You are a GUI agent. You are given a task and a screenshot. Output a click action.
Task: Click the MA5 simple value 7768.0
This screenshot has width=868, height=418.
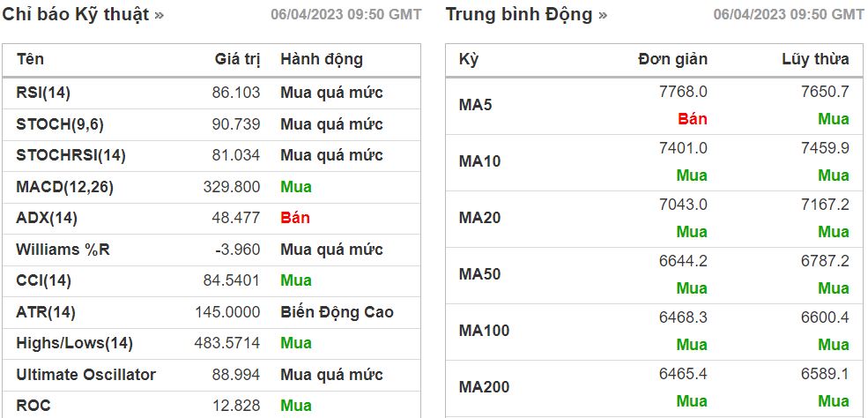[683, 92]
